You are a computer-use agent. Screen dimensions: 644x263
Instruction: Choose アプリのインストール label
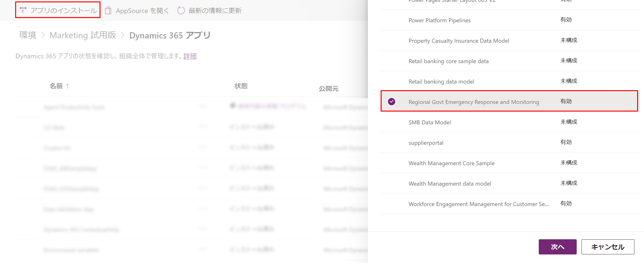[x=64, y=10]
